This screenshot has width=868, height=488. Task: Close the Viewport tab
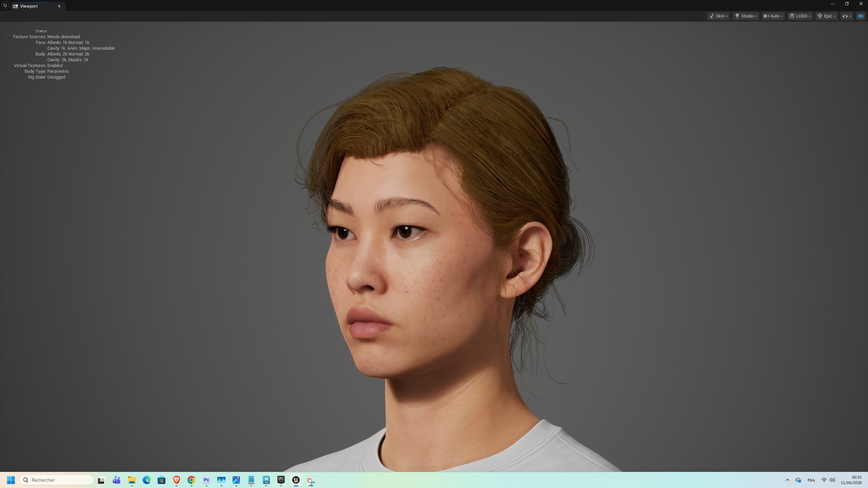(x=59, y=6)
